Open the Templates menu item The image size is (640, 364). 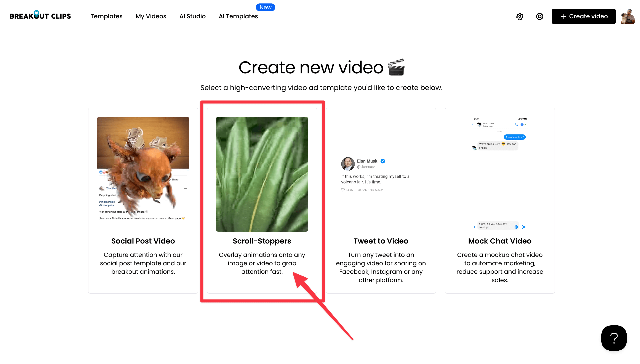pyautogui.click(x=106, y=16)
